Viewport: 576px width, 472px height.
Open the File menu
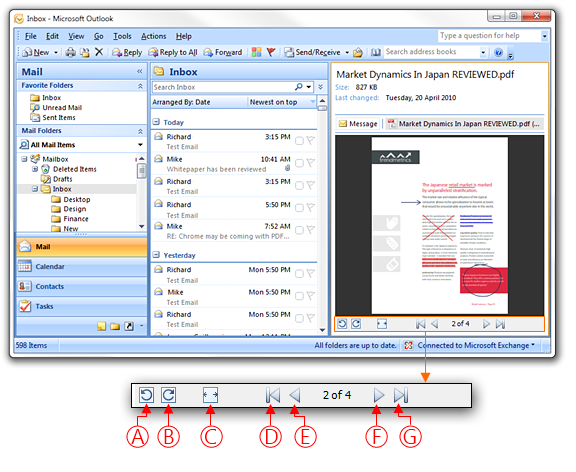[30, 36]
